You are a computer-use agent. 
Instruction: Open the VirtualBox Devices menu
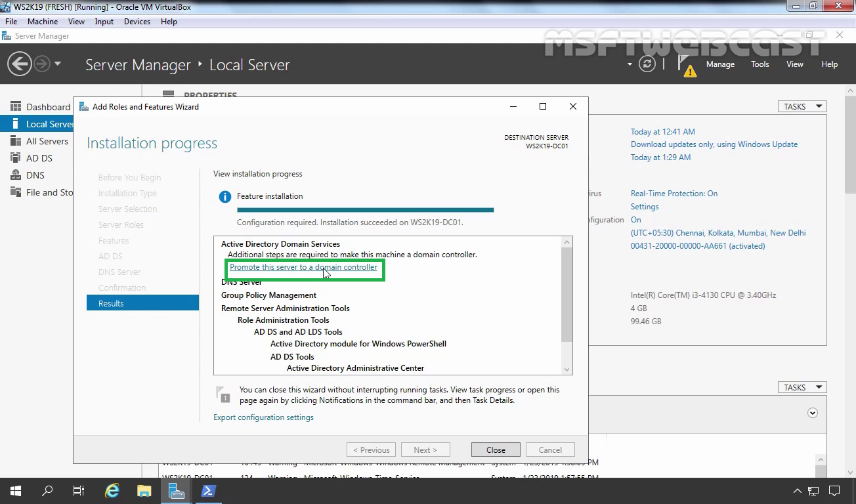tap(137, 22)
